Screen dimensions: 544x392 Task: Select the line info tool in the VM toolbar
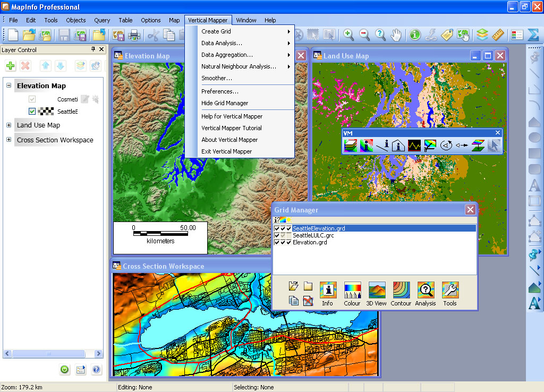[382, 146]
